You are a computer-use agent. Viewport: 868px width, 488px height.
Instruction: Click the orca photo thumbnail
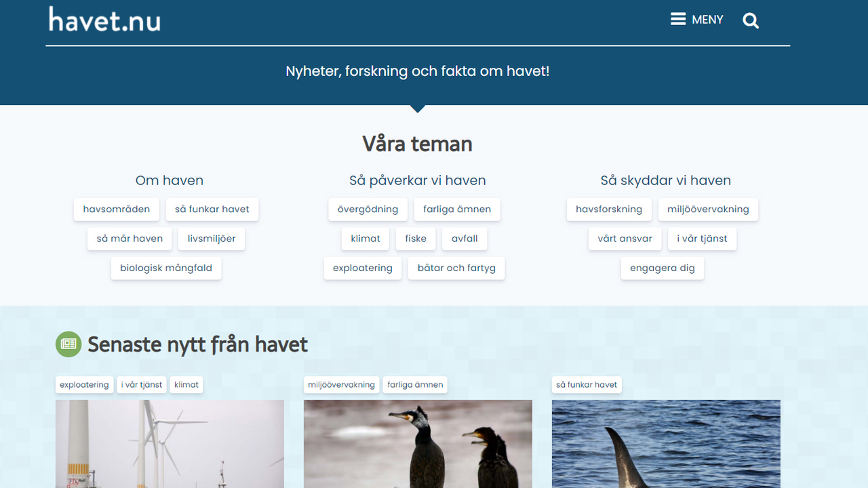coord(666,444)
